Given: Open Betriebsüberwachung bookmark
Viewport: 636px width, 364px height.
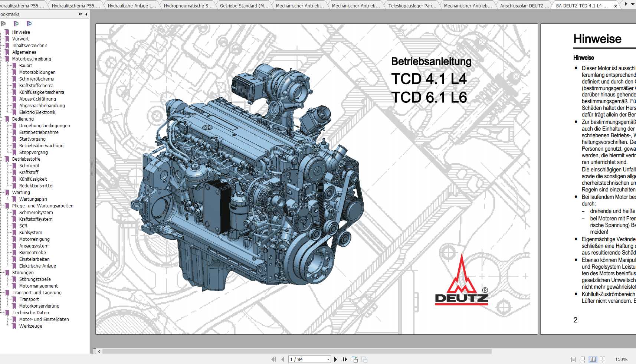Looking at the screenshot, I should coord(41,145).
